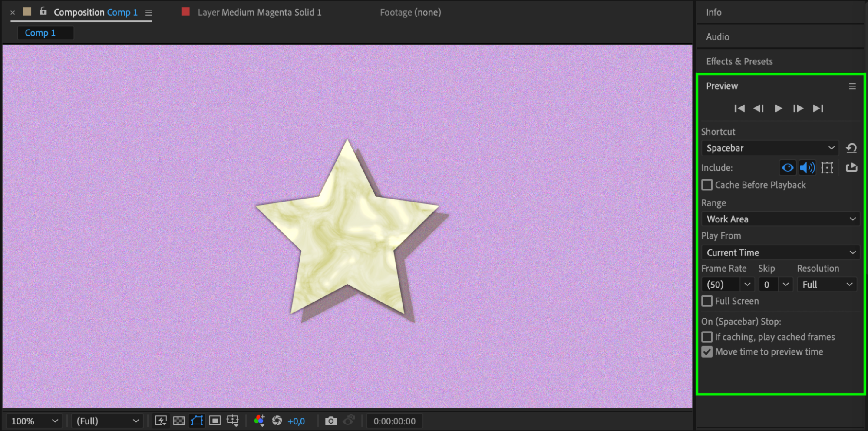Uncheck Move time to preview time
This screenshot has height=431, width=868.
[707, 352]
